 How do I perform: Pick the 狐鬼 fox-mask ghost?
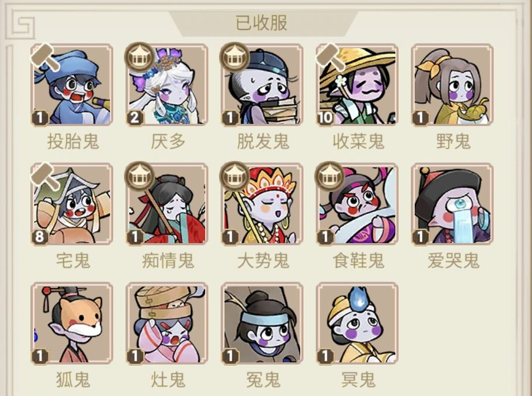pos(72,323)
